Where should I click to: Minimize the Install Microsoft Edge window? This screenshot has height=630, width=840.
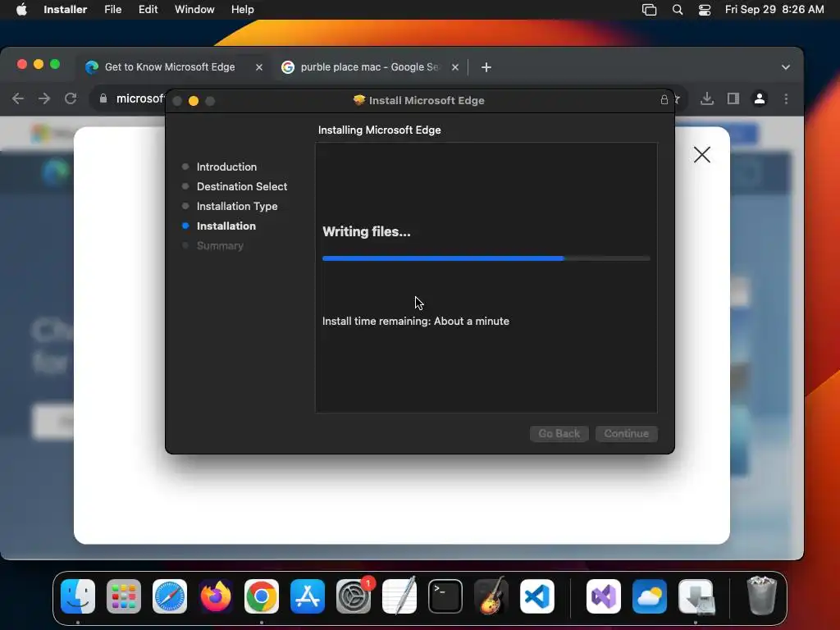coord(194,101)
